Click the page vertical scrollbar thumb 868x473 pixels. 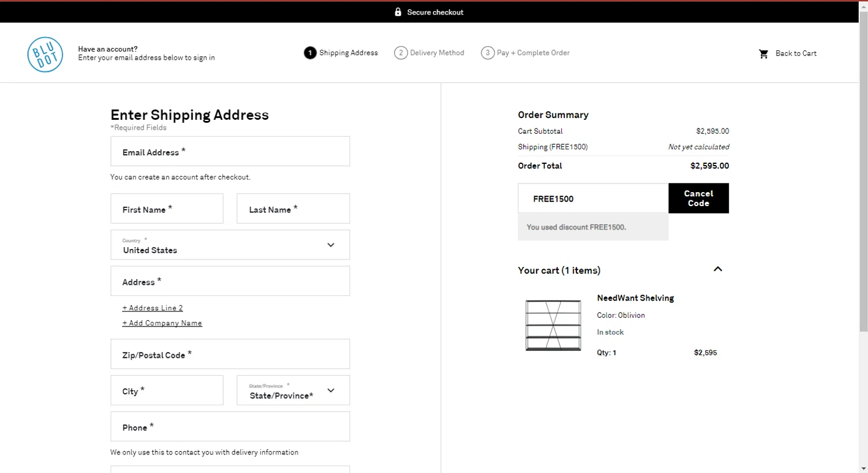pyautogui.click(x=863, y=171)
